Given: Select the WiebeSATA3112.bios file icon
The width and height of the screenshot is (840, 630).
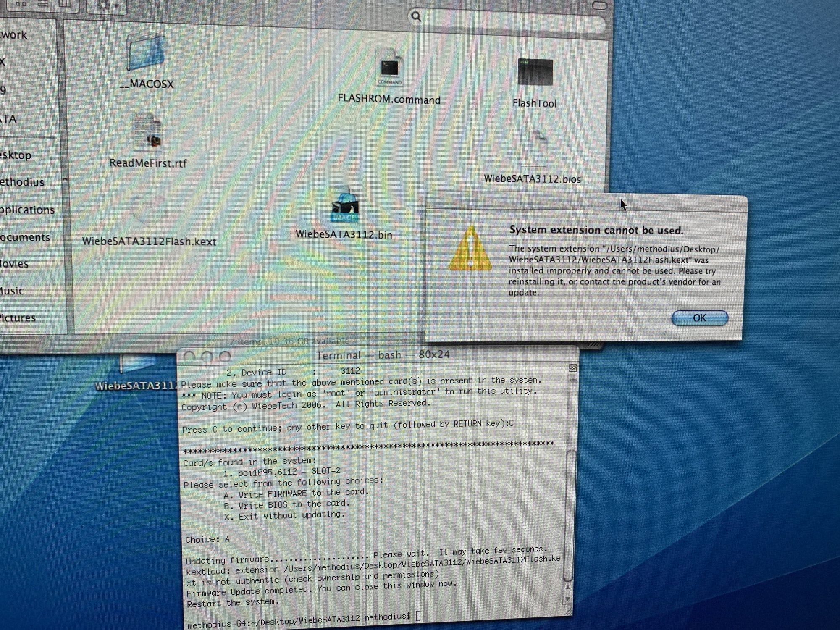Looking at the screenshot, I should coord(533,149).
